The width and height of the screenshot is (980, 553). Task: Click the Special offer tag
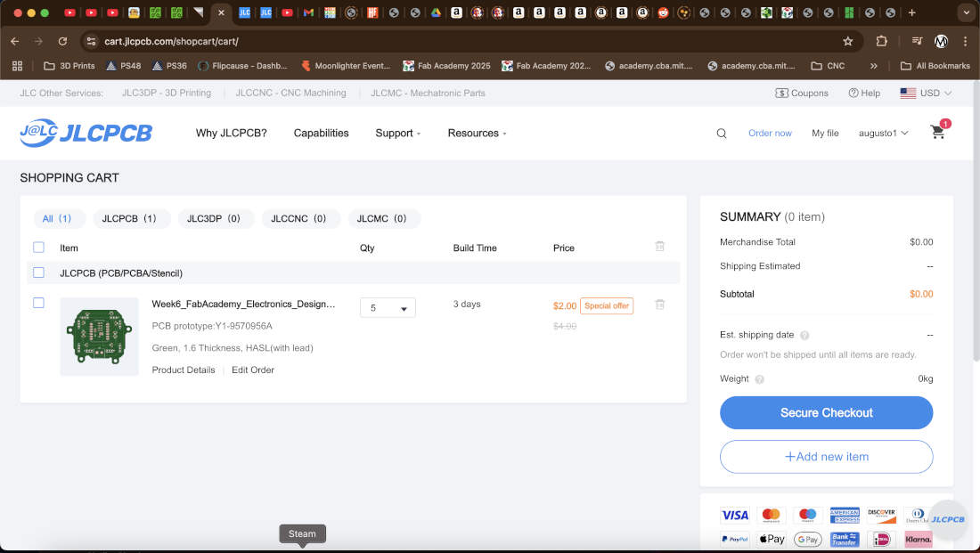(x=606, y=306)
